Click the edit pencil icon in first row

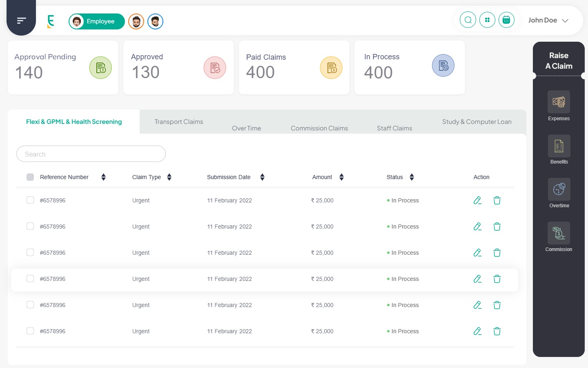coord(477,200)
